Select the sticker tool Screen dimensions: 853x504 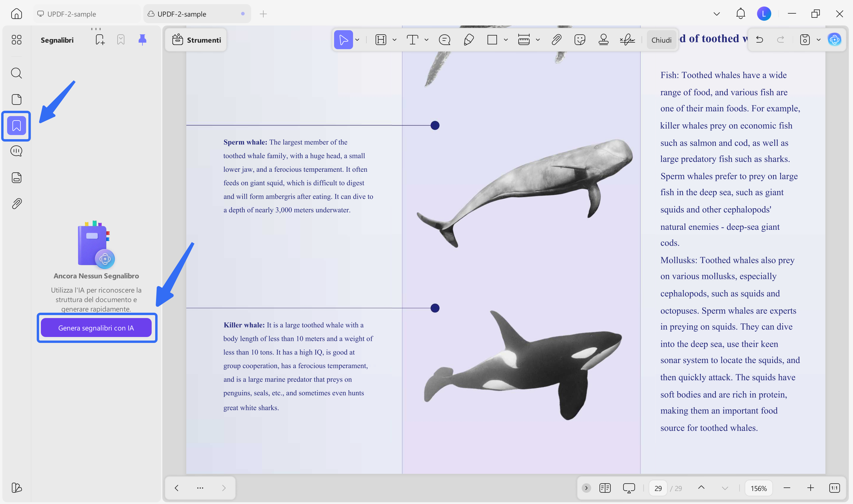580,40
